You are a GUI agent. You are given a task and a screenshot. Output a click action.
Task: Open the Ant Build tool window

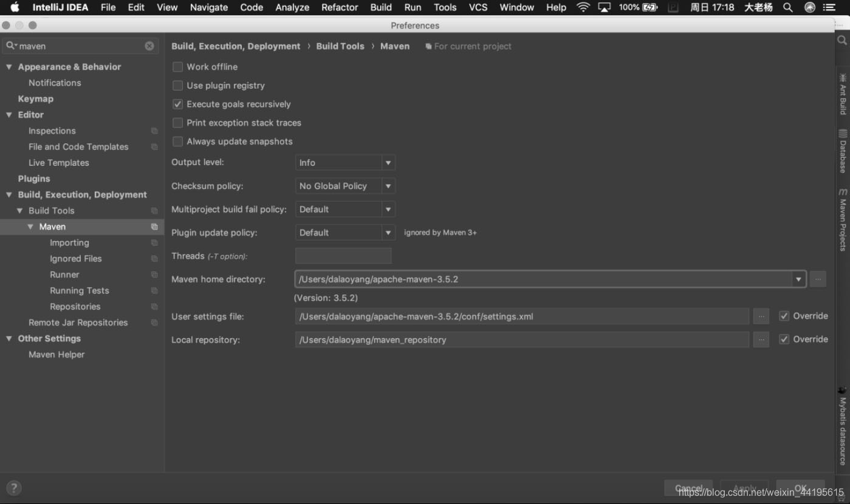[843, 94]
